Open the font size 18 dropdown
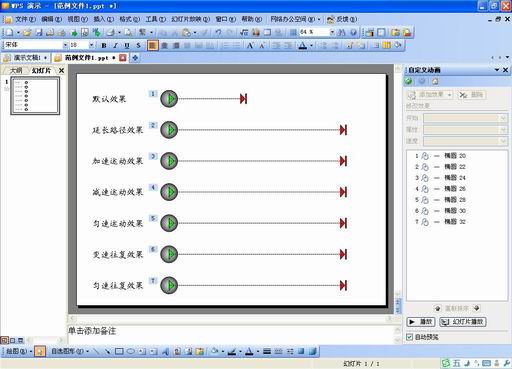The image size is (512, 369). (x=91, y=45)
